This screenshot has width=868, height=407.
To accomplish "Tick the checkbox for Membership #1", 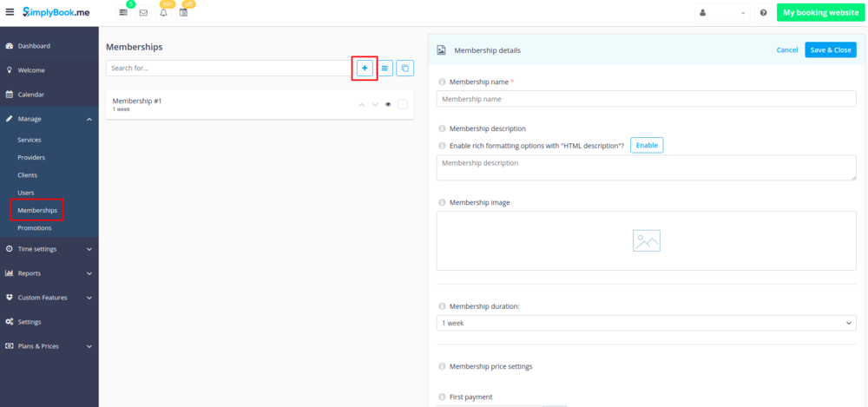I will click(x=402, y=105).
